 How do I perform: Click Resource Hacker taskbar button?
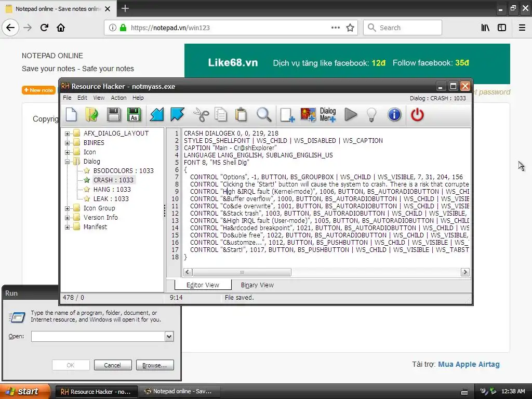(x=96, y=392)
